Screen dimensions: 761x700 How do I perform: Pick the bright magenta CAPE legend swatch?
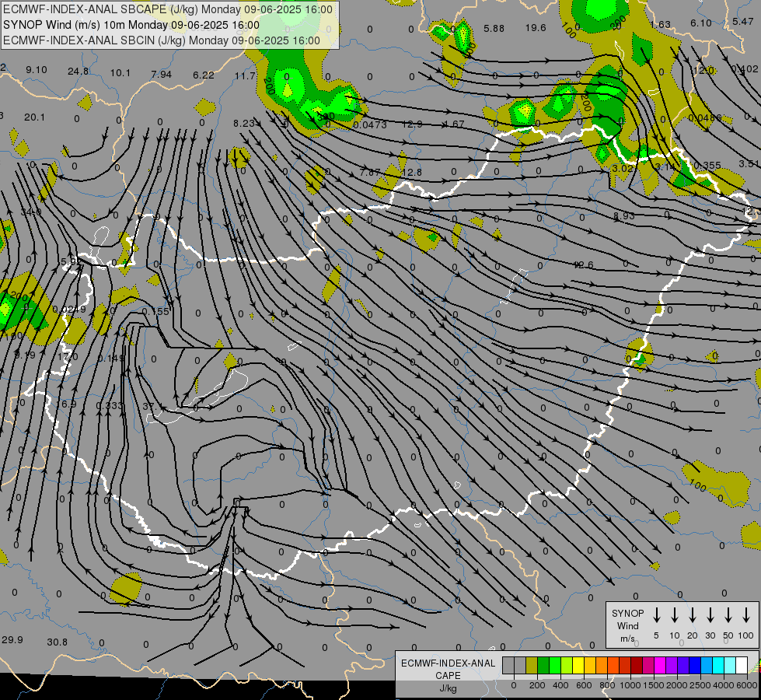tap(660, 665)
